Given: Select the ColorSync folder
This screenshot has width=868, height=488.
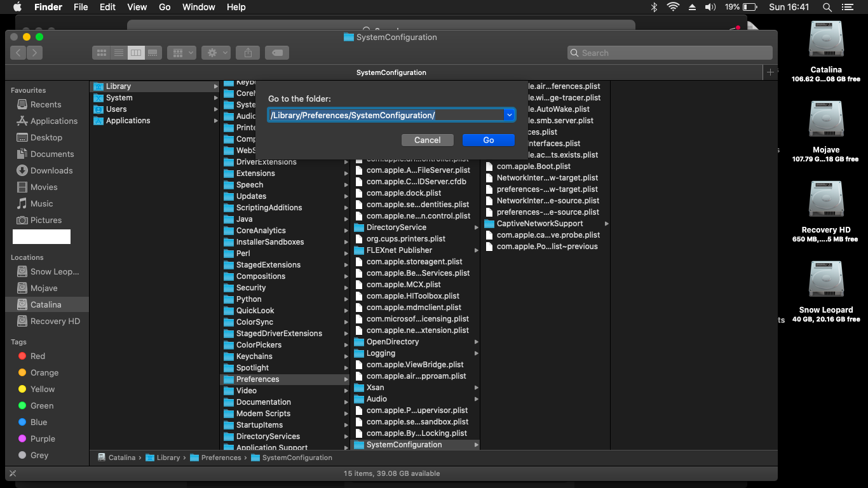Looking at the screenshot, I should (x=285, y=322).
